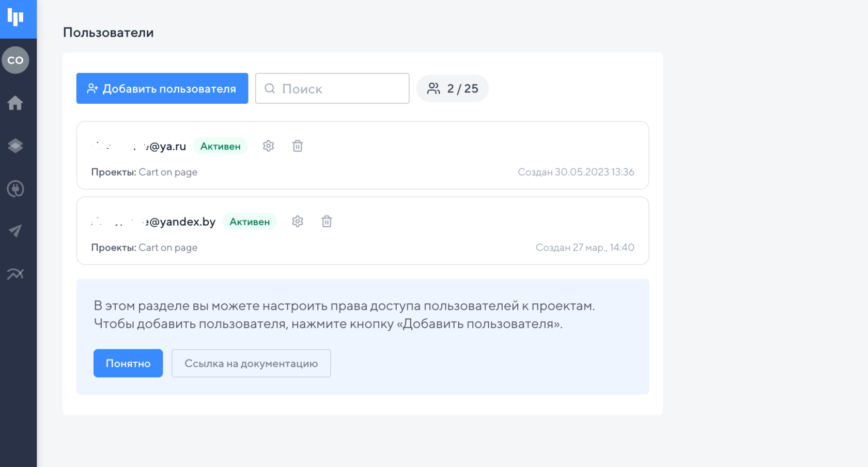Open Ссылка на документацию link
868x467 pixels.
(x=251, y=363)
